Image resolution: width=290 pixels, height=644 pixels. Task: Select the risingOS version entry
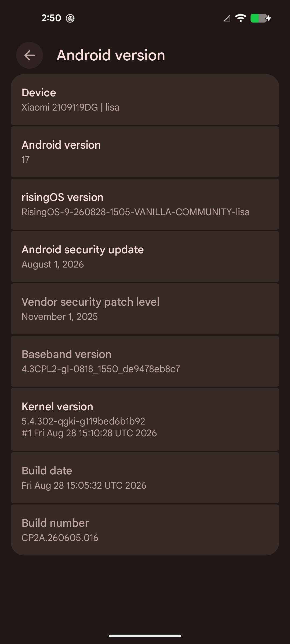[145, 204]
